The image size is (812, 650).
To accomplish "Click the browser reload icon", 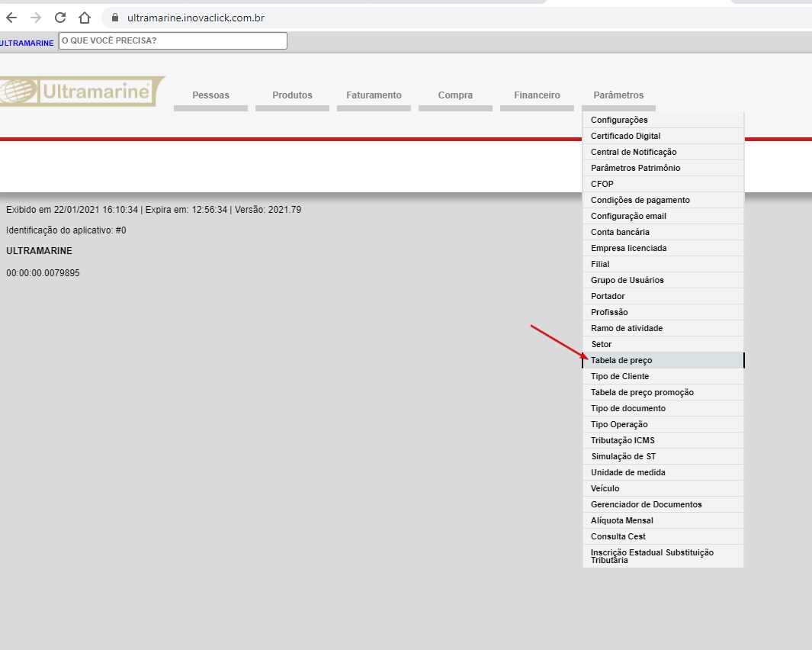I will [x=60, y=18].
